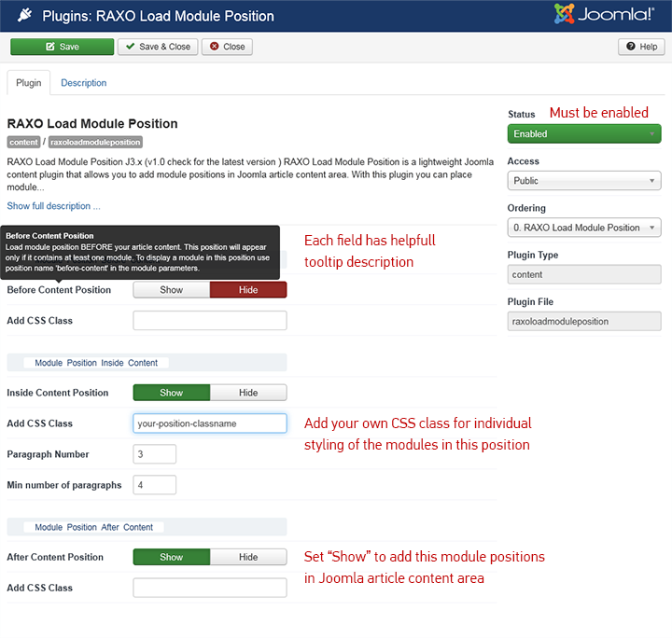This screenshot has height=638, width=672.
Task: Click the 'Ordering' label
Action: (526, 208)
